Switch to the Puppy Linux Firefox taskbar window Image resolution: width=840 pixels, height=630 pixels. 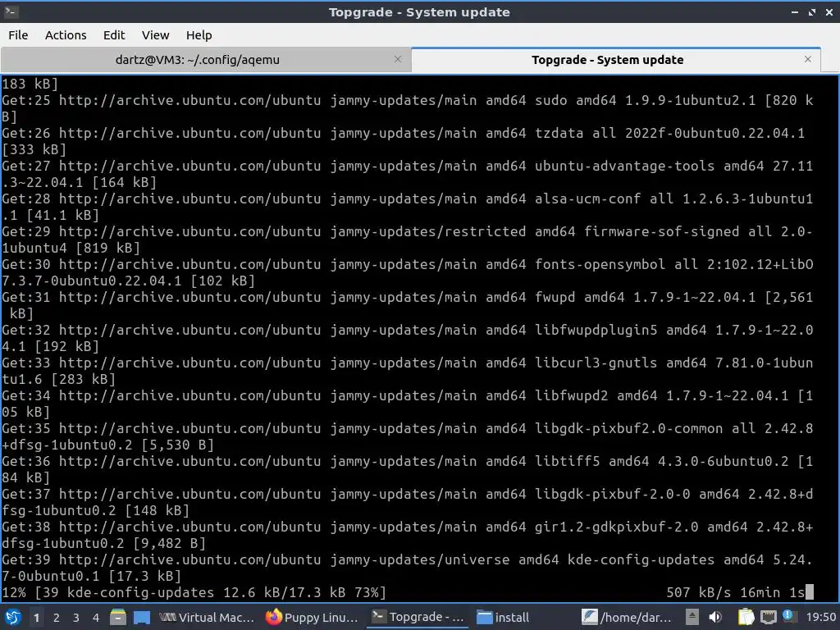(311, 617)
